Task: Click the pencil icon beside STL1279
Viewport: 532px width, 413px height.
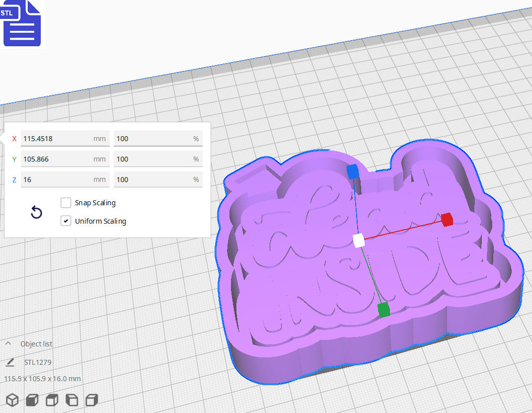Action: tap(10, 362)
